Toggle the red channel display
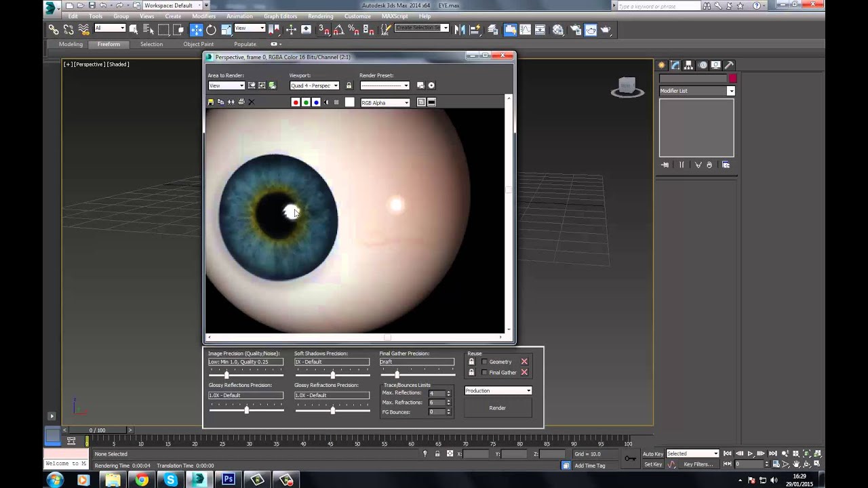 pos(295,102)
